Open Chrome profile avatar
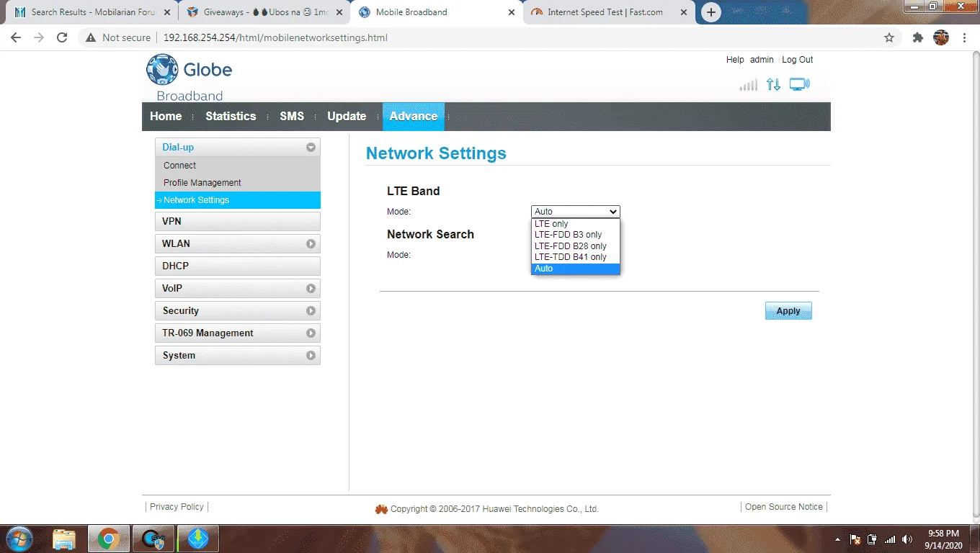This screenshot has width=980, height=553. [x=941, y=37]
